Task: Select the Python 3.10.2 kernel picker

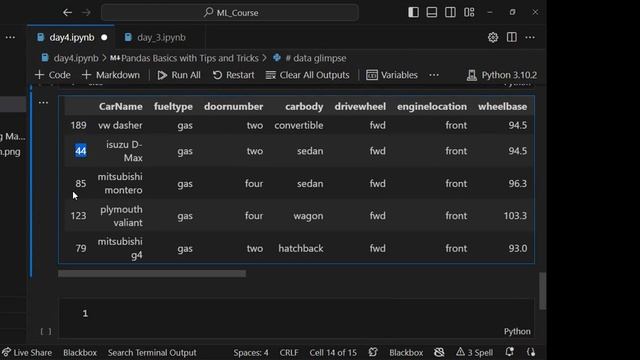Action: point(502,75)
